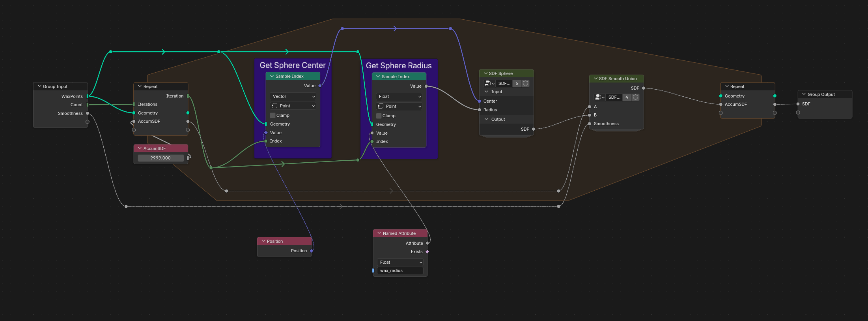The image size is (868, 321).
Task: Enable Clamp in Get Sphere Center node
Action: (x=273, y=115)
